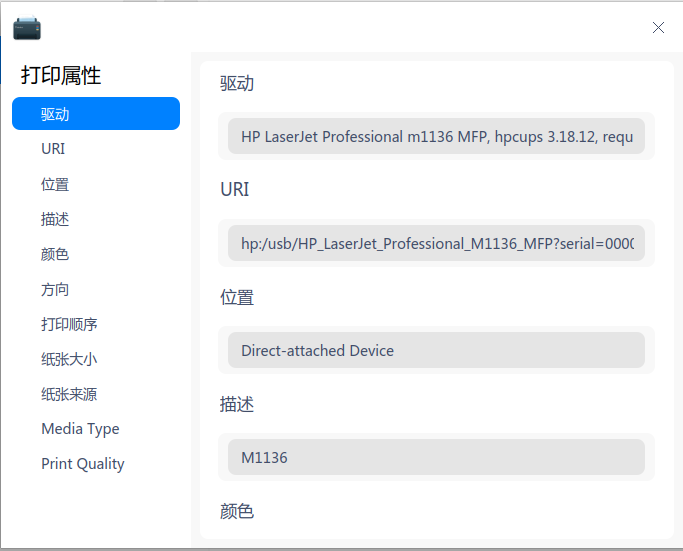The image size is (683, 551).
Task: Click the 打印属性 title heading
Action: click(61, 76)
